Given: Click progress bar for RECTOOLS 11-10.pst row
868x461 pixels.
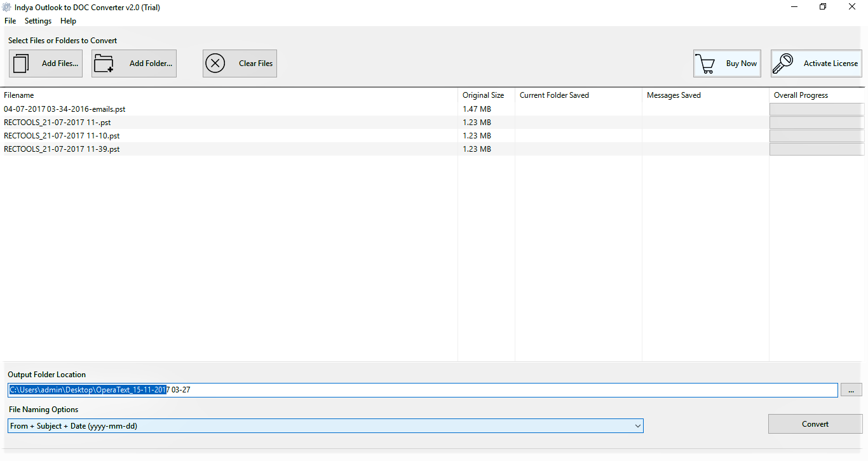Looking at the screenshot, I should click(817, 136).
